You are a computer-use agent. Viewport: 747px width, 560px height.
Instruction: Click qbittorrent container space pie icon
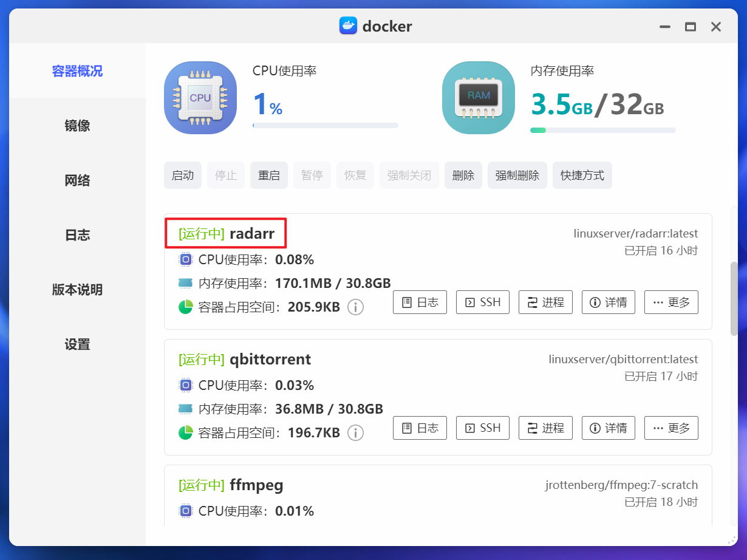[185, 432]
